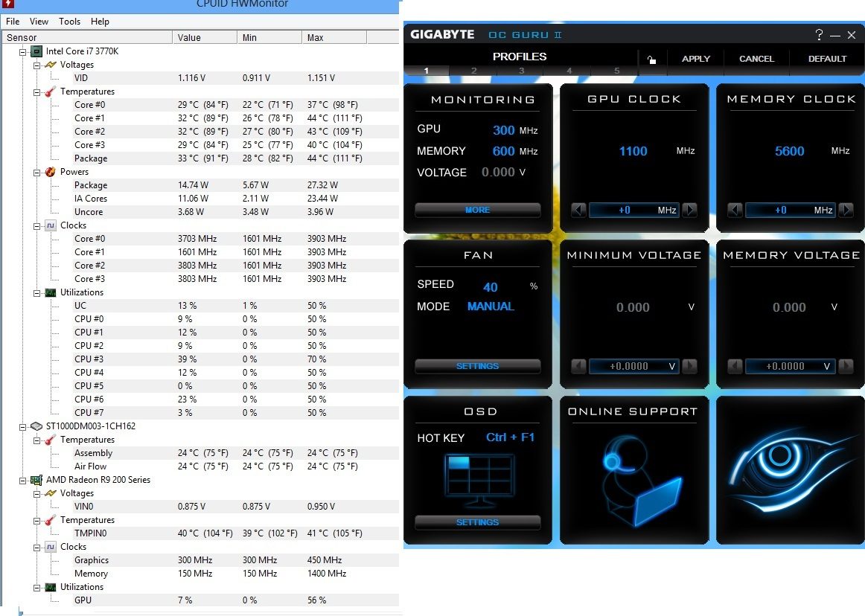Image resolution: width=865 pixels, height=616 pixels.
Task: Open Fan SETTINGS button
Action: point(478,366)
